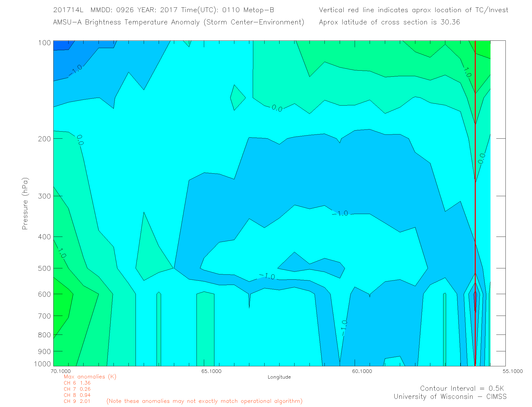Click the 60.1000 longitude axis label
532x407 pixels.
(362, 371)
